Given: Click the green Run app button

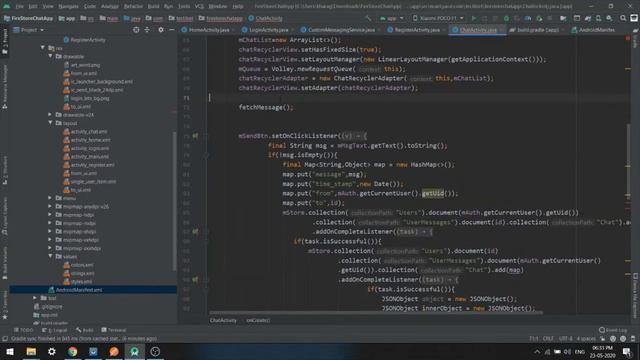Looking at the screenshot, I should point(473,18).
